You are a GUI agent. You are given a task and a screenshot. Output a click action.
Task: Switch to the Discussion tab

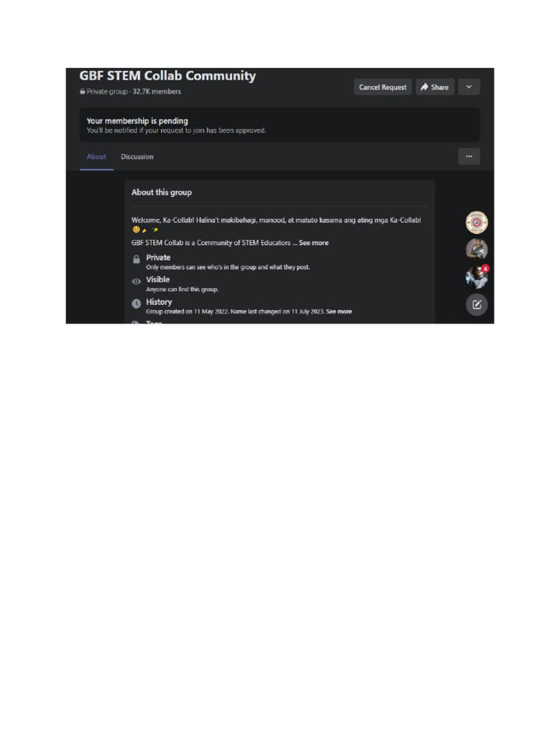click(137, 157)
